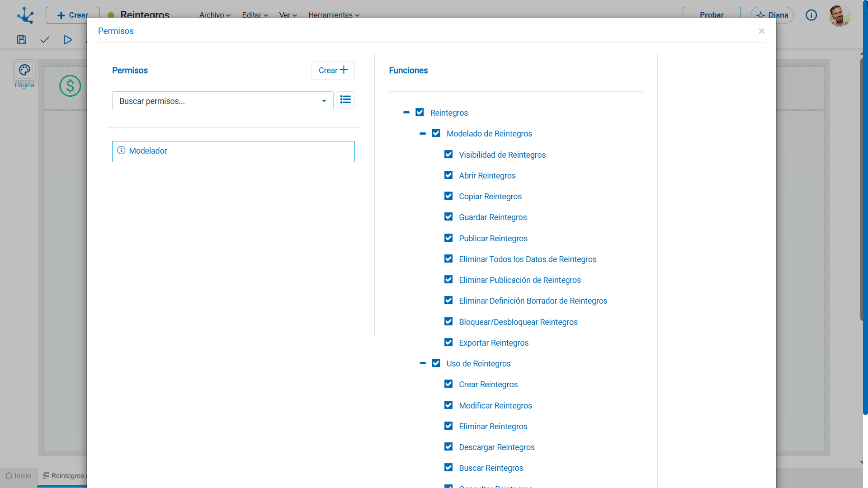
Task: Collapse the Reintegros root tree node
Action: point(406,112)
